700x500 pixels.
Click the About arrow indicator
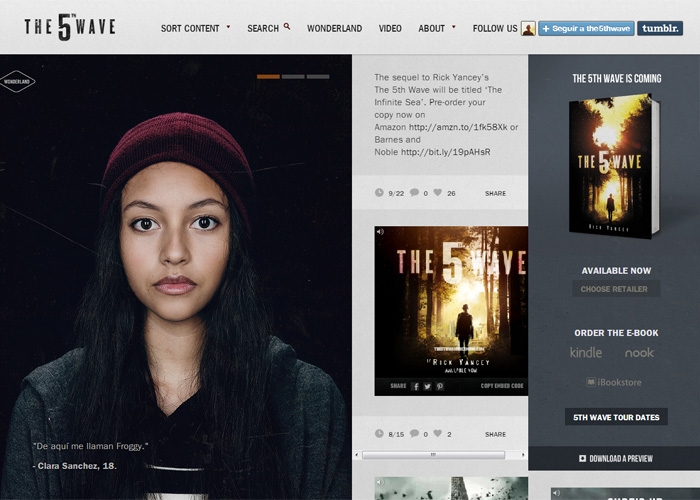coord(454,27)
